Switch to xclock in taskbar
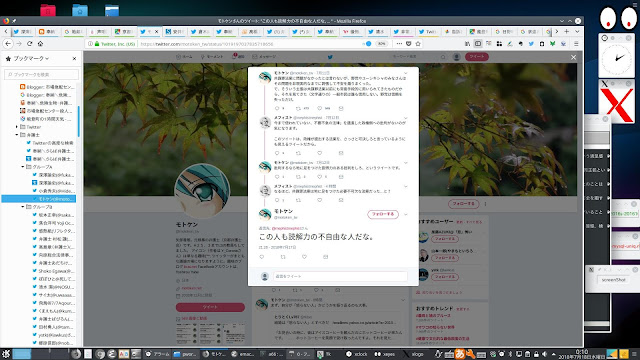Viewport: 640px width, 360px height. [x=357, y=354]
